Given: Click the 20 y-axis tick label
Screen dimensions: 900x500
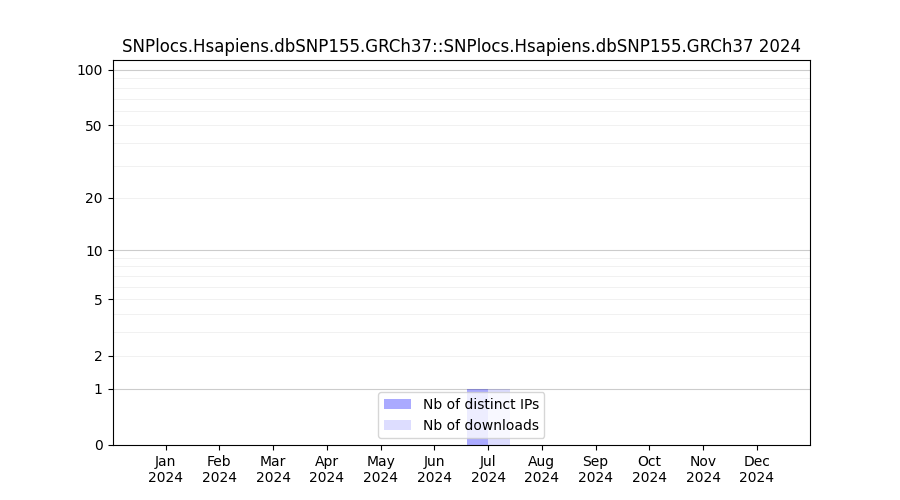Looking at the screenshot, I should click(94, 198).
